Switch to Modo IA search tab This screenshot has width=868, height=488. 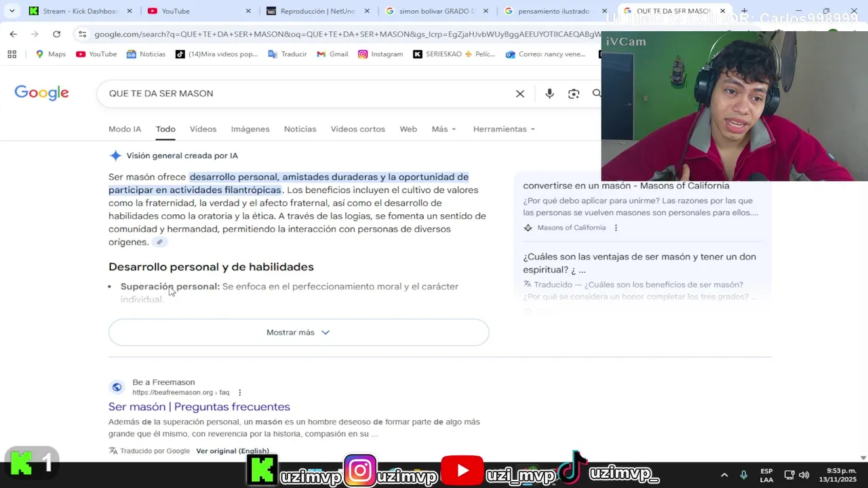(x=125, y=129)
